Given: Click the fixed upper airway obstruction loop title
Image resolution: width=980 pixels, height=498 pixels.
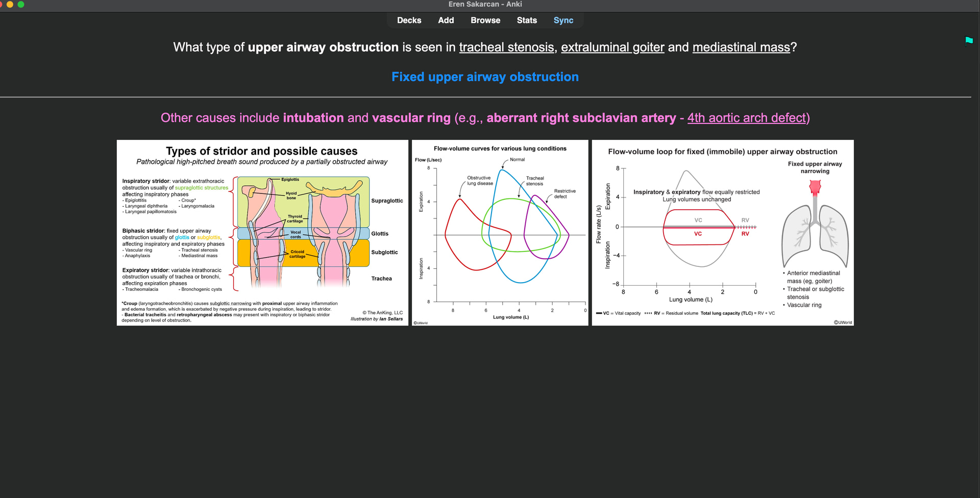Looking at the screenshot, I should click(x=722, y=152).
